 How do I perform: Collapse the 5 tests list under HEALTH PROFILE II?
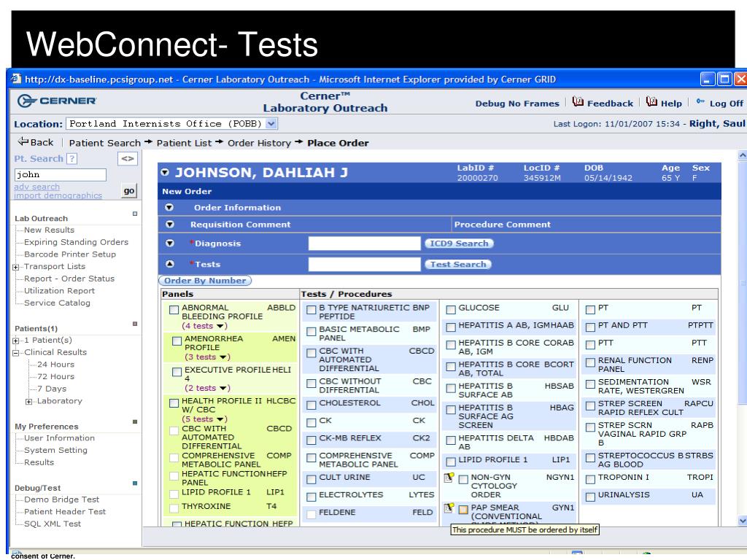coord(205,419)
